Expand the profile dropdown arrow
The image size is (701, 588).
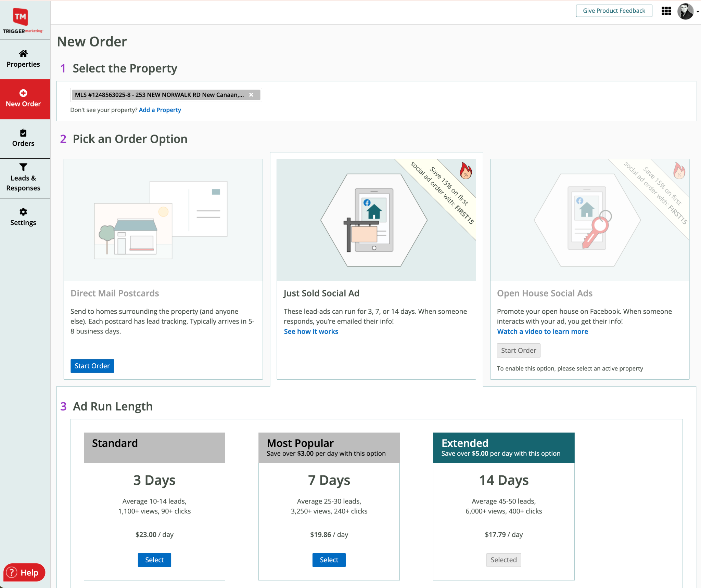click(698, 12)
